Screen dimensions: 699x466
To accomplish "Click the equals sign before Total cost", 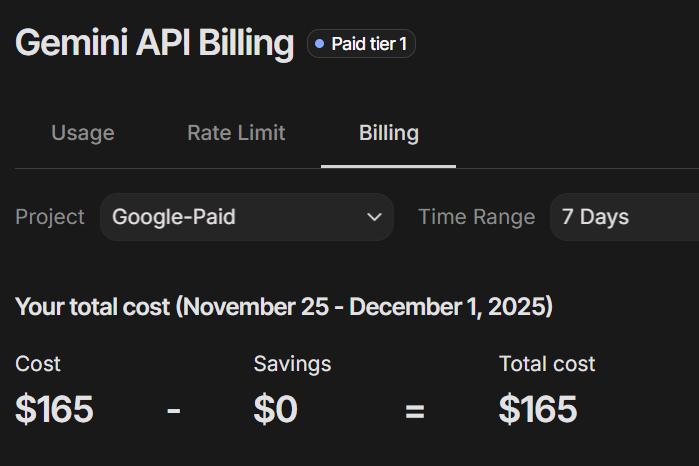I will tap(415, 410).
